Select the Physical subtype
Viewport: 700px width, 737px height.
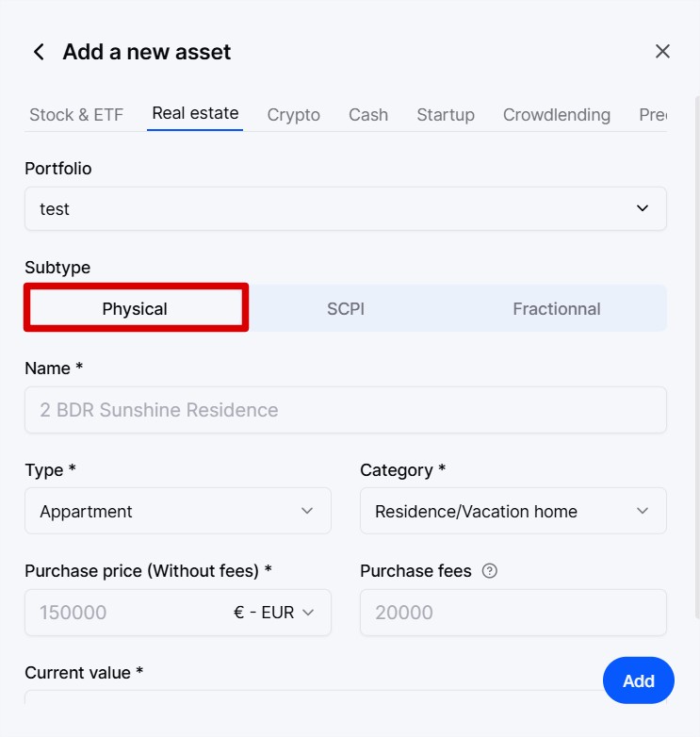136,308
